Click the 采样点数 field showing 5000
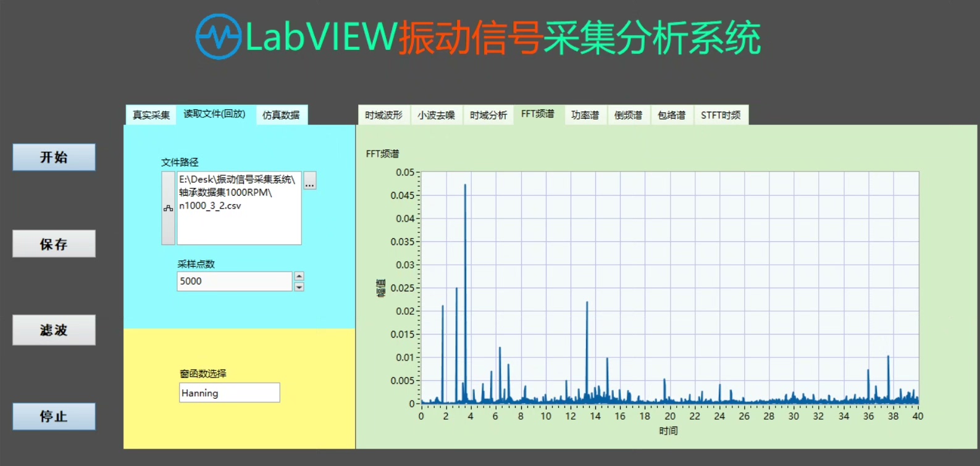Screen dimensions: 980x466 tap(234, 281)
